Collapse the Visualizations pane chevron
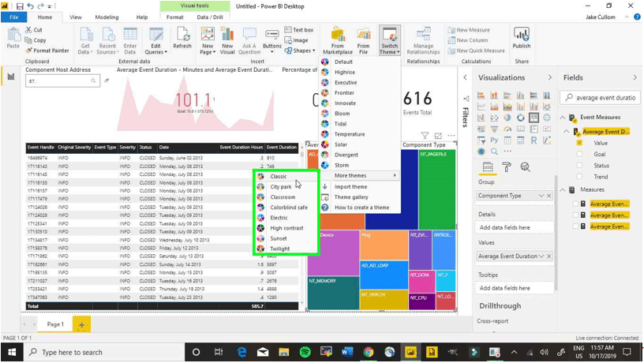The image size is (644, 363). pyautogui.click(x=549, y=77)
